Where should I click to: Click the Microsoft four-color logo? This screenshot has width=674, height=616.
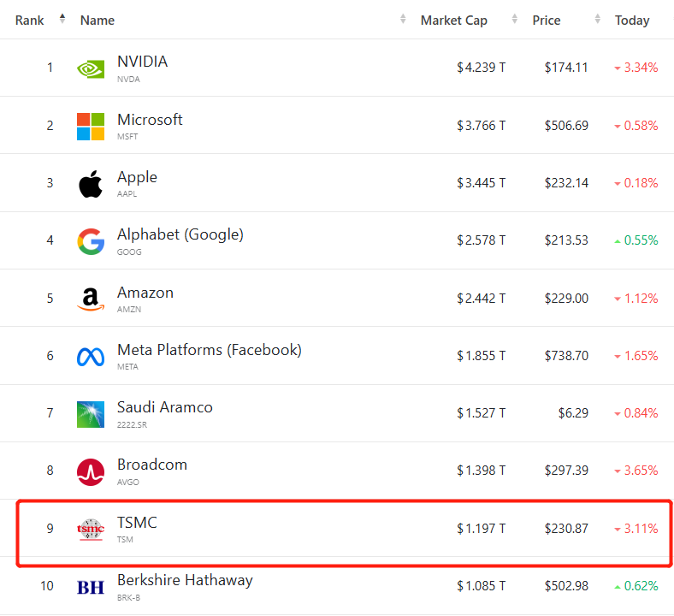point(91,126)
